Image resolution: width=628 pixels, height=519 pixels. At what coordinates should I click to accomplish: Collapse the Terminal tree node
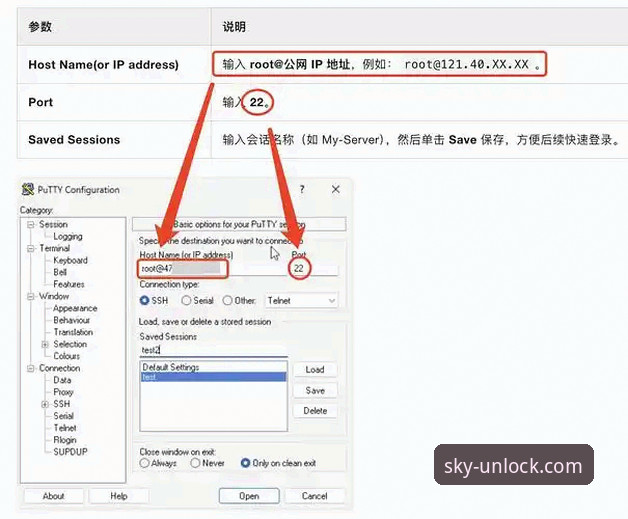tap(30, 249)
